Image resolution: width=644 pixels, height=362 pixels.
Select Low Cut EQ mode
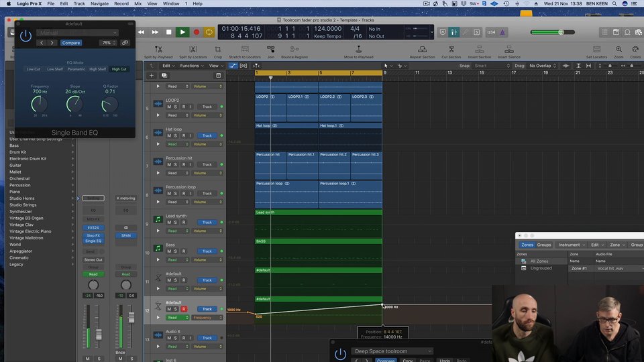[x=34, y=69]
